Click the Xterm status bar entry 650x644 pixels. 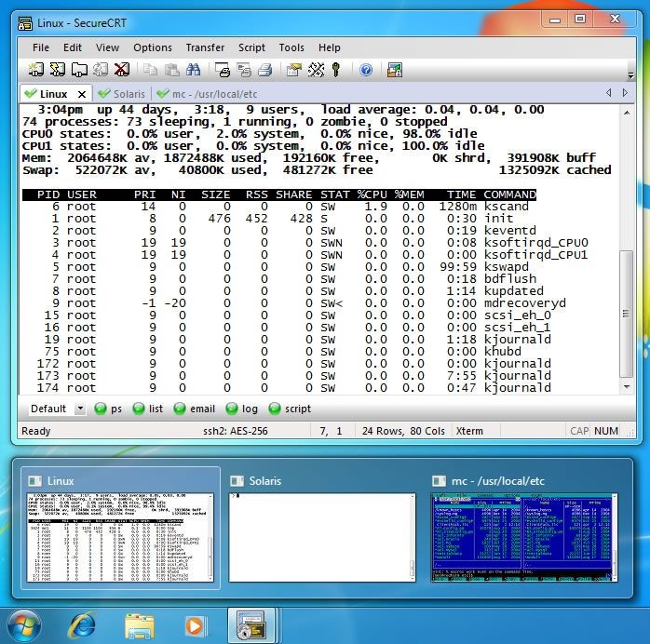tap(469, 431)
